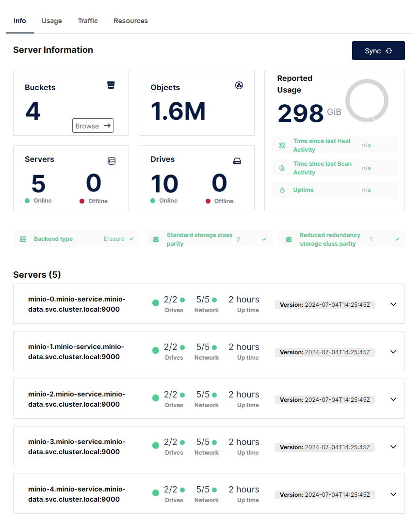
Task: Click minio-2 server status indicator dot
Action: point(156,398)
